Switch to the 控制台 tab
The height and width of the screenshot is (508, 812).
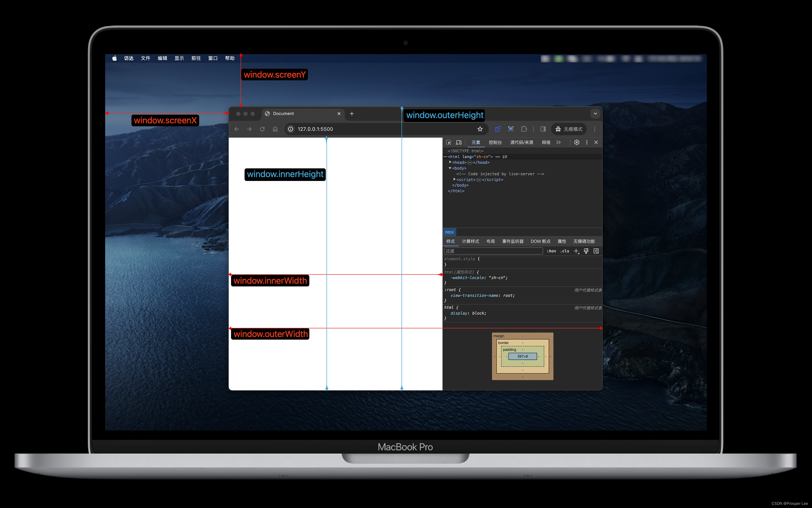tap(495, 142)
